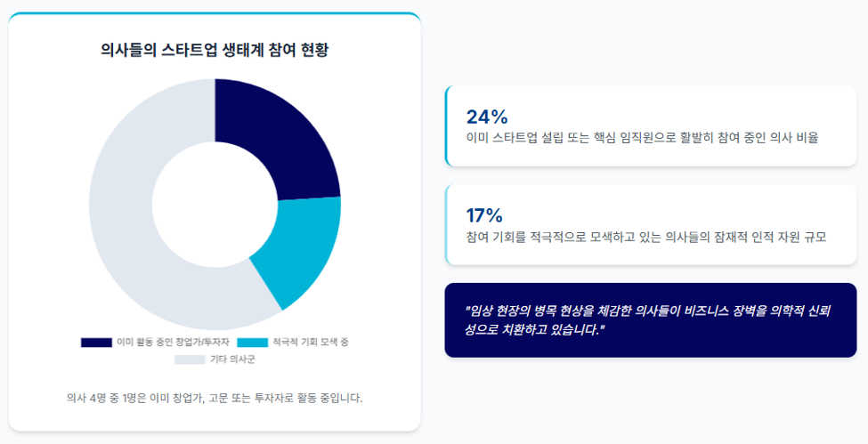Click the cyan left accent of the 24% card
This screenshot has width=868, height=444.
tap(446, 125)
